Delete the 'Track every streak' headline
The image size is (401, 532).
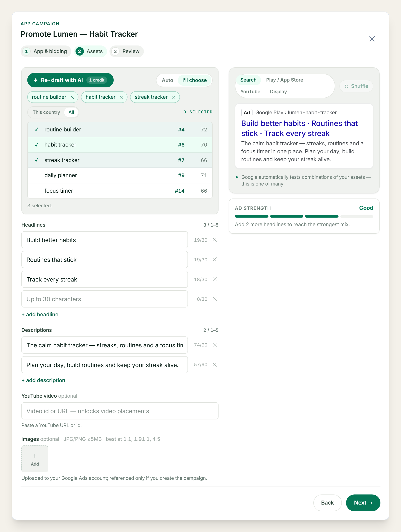215,279
